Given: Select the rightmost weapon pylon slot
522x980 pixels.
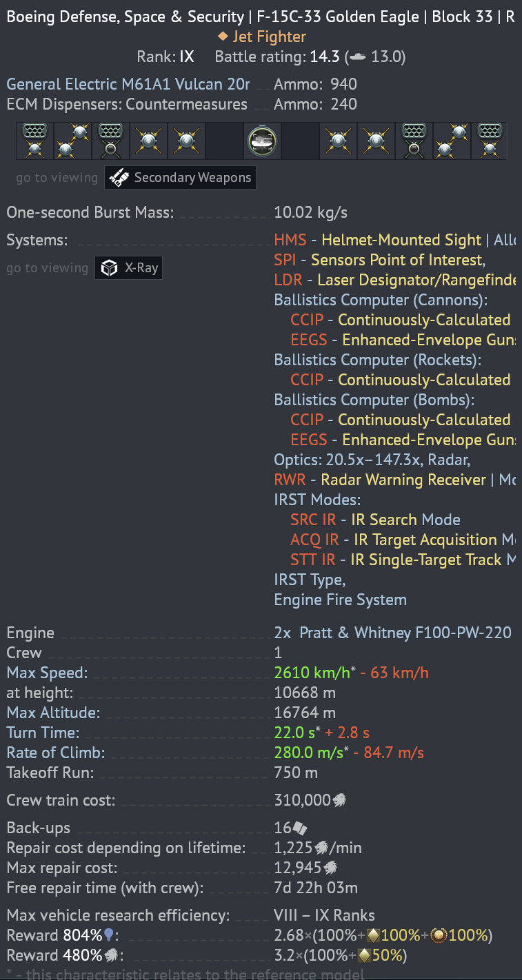Looking at the screenshot, I should (x=490, y=141).
